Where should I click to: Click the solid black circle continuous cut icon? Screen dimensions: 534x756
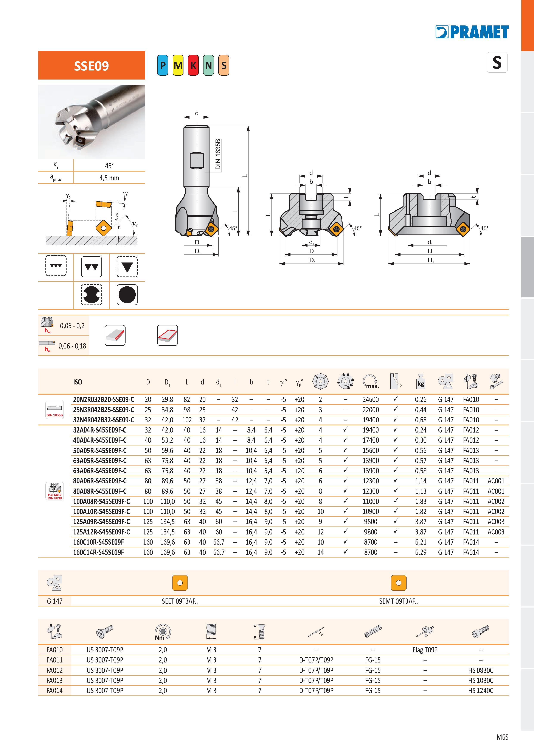click(x=127, y=294)
